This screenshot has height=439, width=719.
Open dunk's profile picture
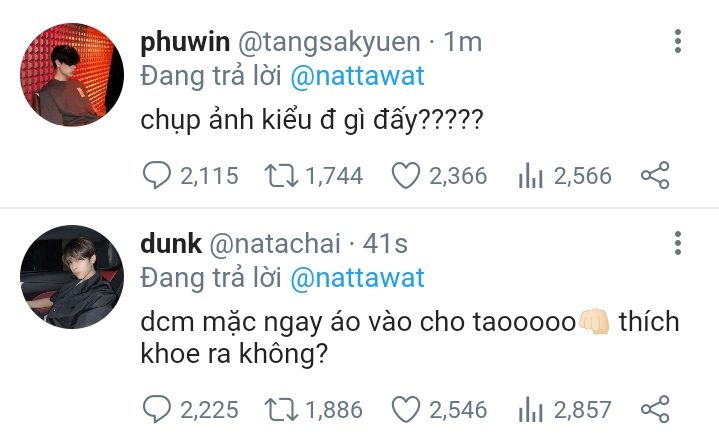point(72,277)
